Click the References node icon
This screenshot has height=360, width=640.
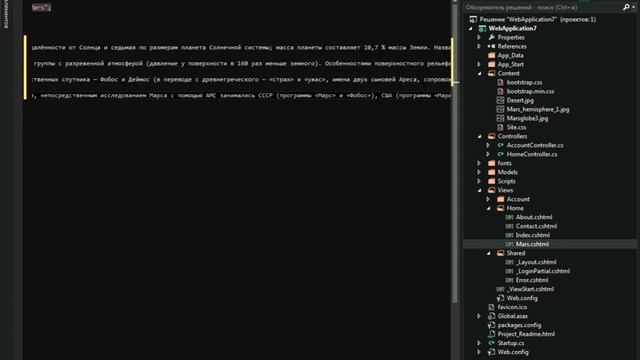(491, 47)
